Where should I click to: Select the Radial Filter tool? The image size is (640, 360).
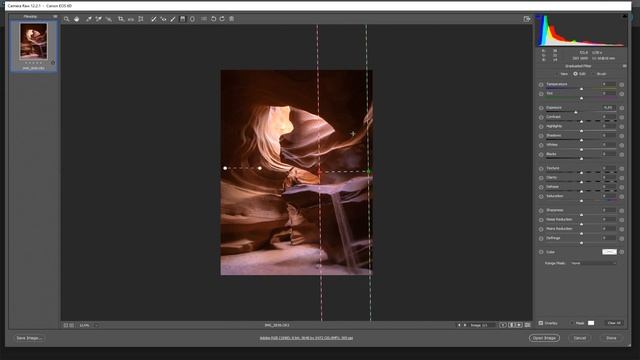[x=192, y=19]
